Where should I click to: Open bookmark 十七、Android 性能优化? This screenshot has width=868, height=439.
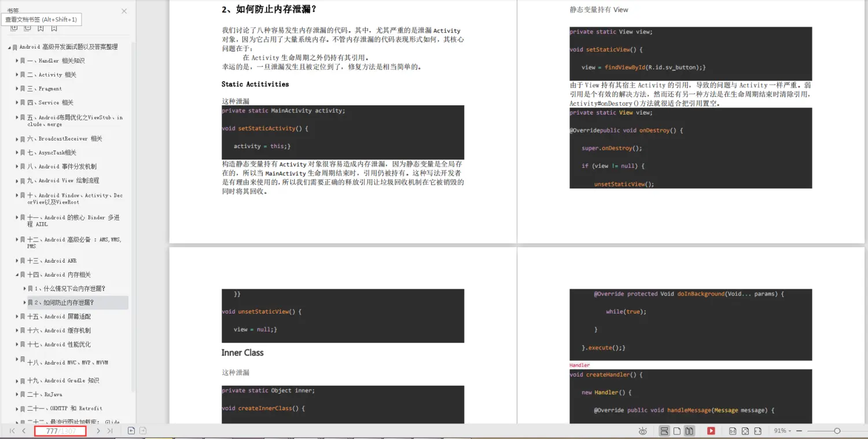(59, 344)
